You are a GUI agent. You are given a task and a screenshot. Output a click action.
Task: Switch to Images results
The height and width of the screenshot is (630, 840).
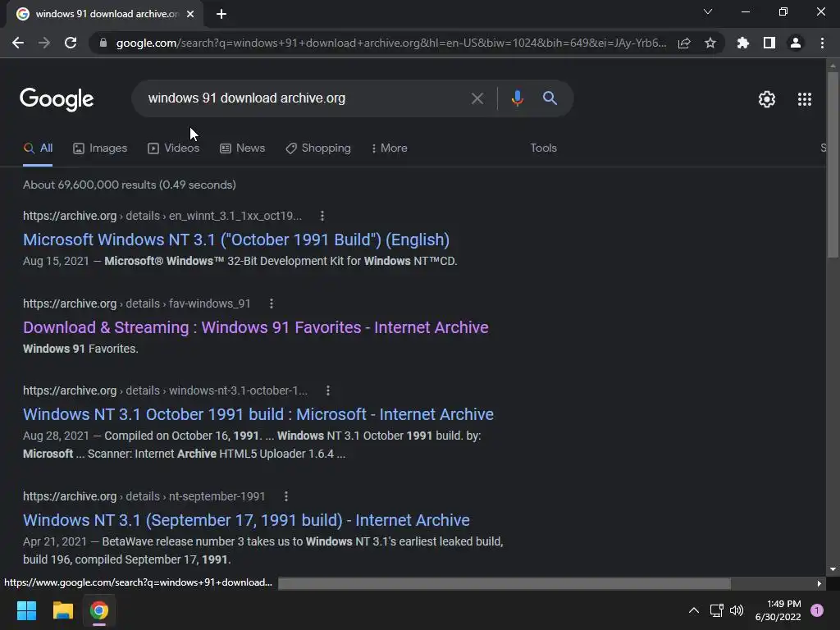click(100, 148)
